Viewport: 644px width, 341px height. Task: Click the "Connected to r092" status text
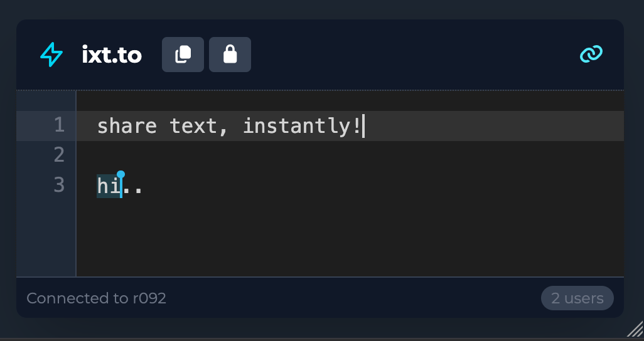coord(96,298)
